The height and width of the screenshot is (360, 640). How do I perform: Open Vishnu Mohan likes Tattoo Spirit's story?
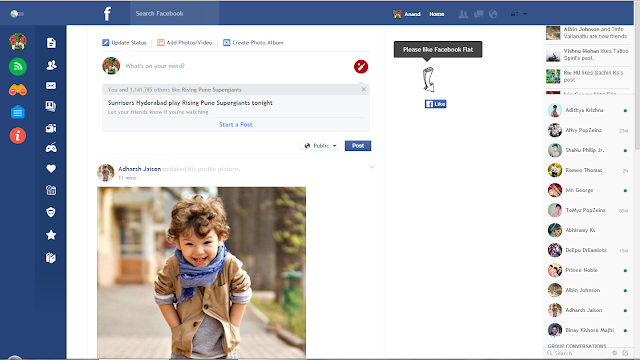tap(588, 55)
